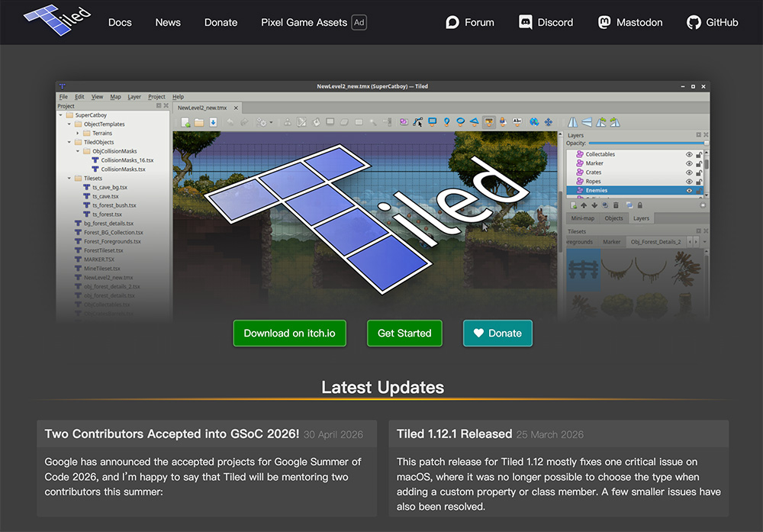
Task: Lock the Ropes layer
Action: click(x=699, y=182)
